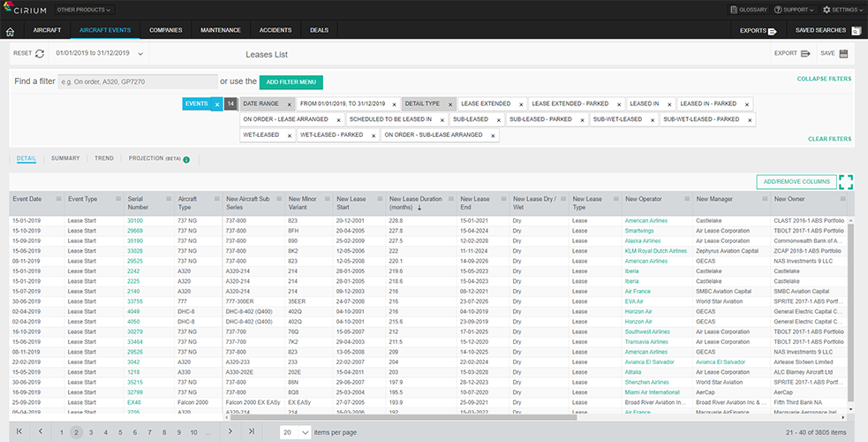Image resolution: width=868 pixels, height=442 pixels.
Task: Open Aircraft Type column menu icon
Action: point(215,200)
